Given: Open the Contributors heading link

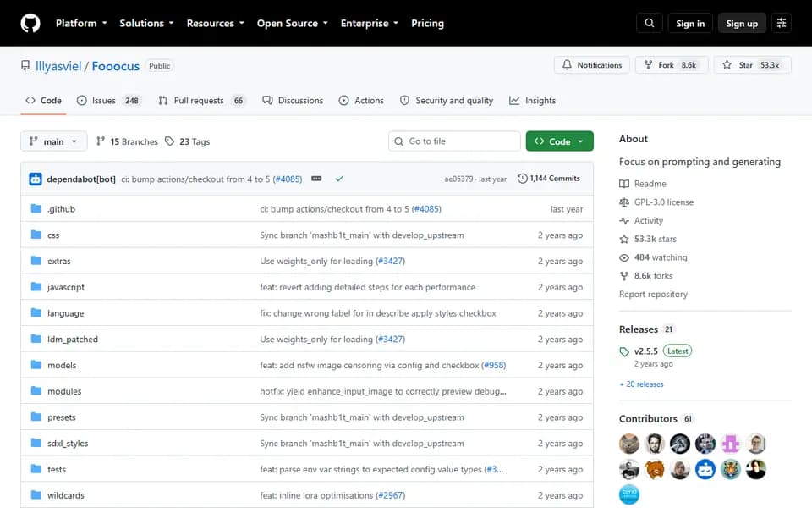Looking at the screenshot, I should [656, 418].
